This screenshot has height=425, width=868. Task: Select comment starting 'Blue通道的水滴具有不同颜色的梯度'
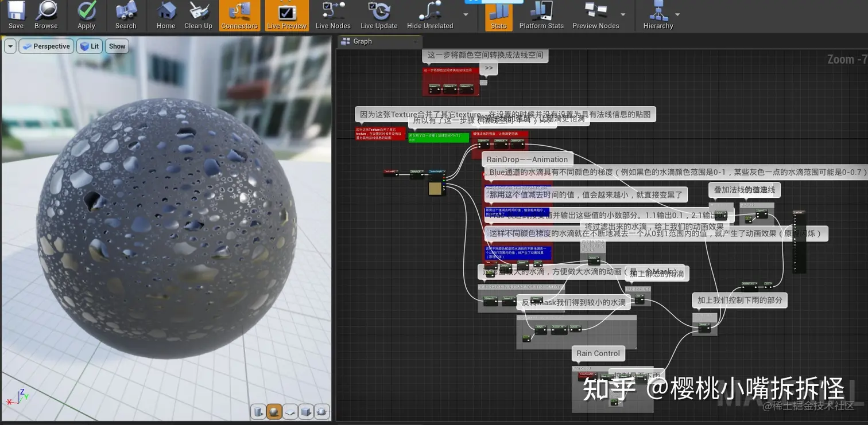pyautogui.click(x=675, y=171)
